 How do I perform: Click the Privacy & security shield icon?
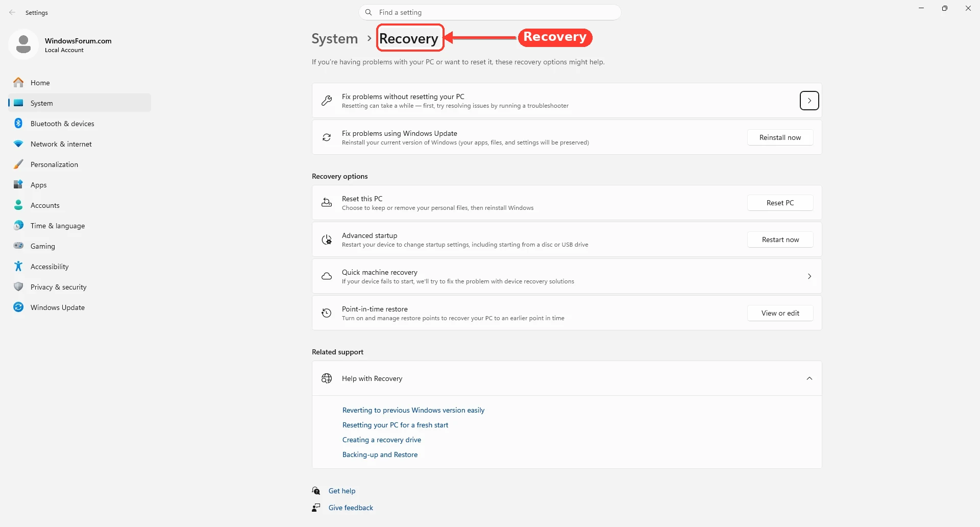(18, 286)
